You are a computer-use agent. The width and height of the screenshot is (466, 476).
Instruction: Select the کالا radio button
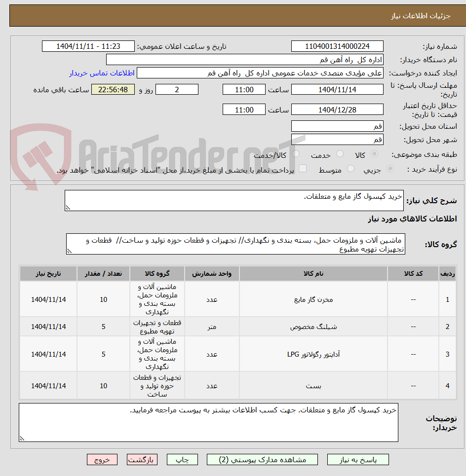pos(375,154)
